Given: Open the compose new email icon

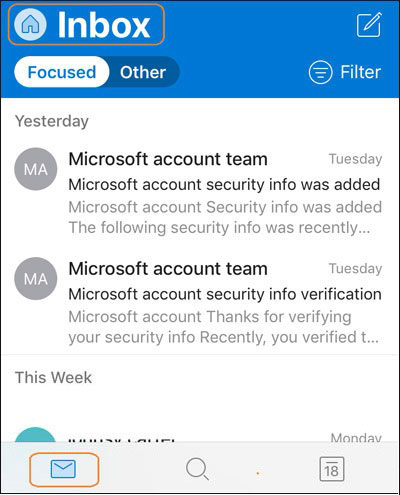Looking at the screenshot, I should tap(369, 25).
